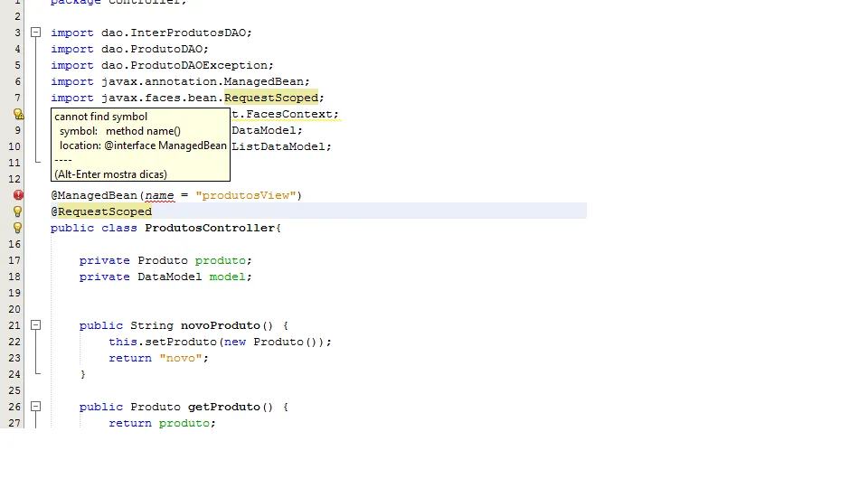Collapse the imports block fold marker
The height and width of the screenshot is (488, 868).
(35, 33)
